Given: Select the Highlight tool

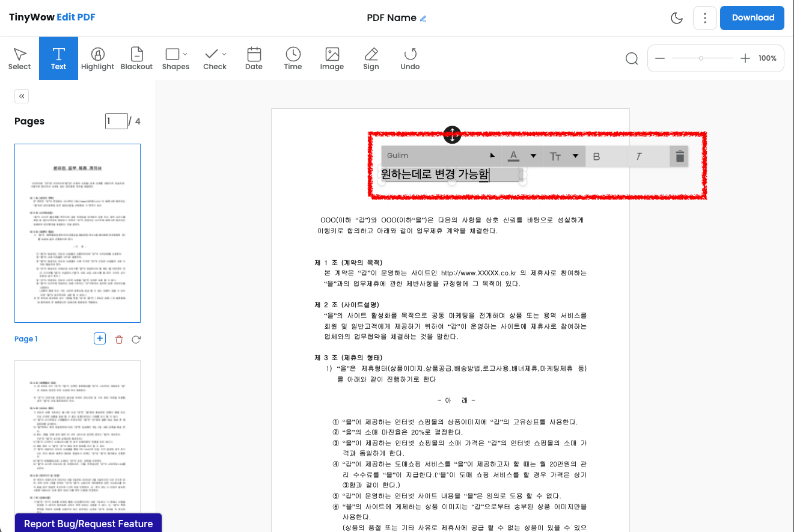Looking at the screenshot, I should pyautogui.click(x=97, y=58).
